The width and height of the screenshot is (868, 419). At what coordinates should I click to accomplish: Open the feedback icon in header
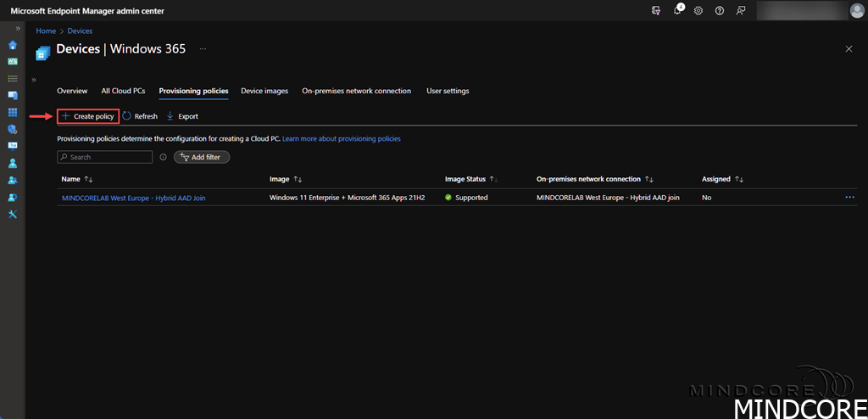pos(741,11)
